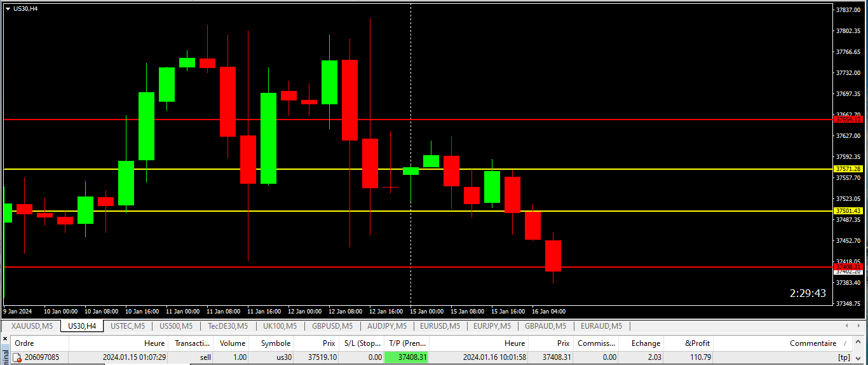This screenshot has height=365, width=868.
Task: Click the 37837.00 price scale label
Action: pos(849,10)
